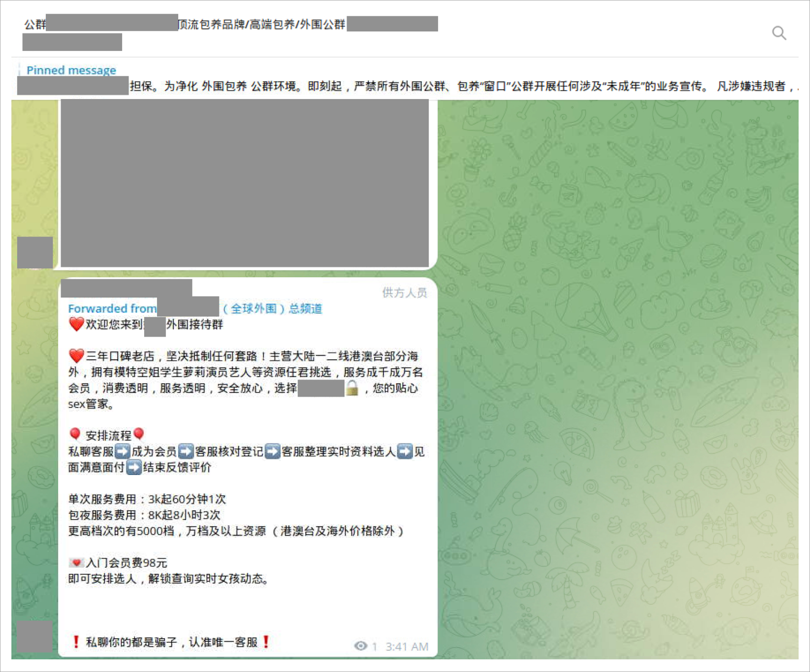Open the Pinned message bar

coord(71,70)
